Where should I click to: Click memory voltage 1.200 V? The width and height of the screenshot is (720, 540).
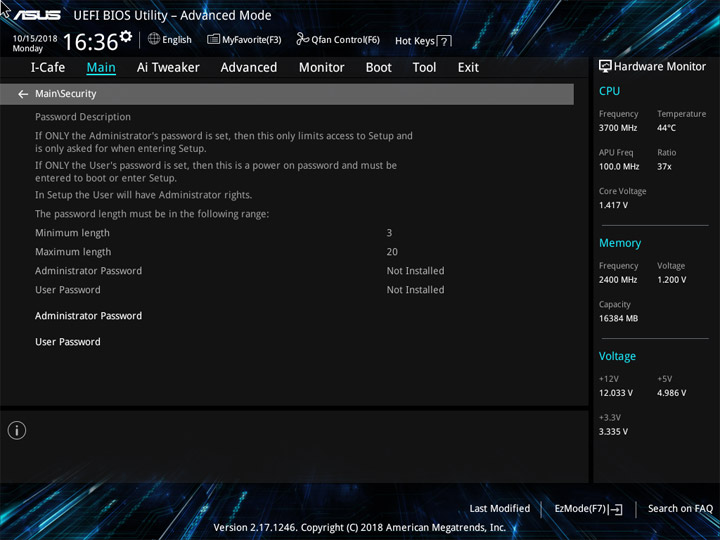[x=672, y=280]
